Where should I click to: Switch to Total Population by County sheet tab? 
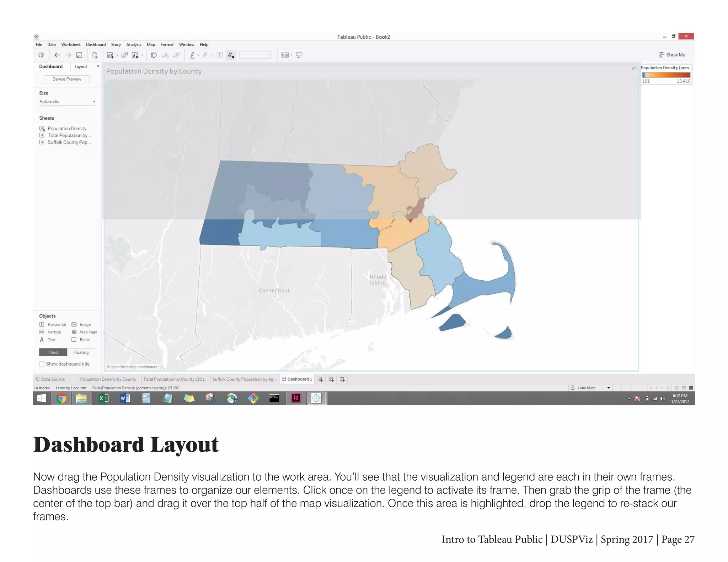click(175, 379)
